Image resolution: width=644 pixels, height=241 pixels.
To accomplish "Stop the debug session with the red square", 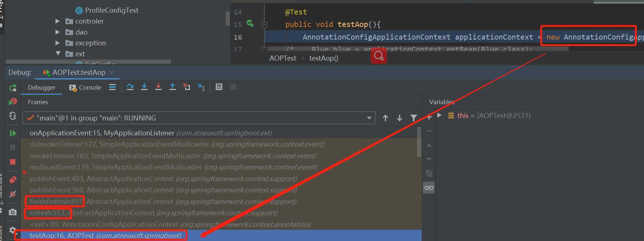I will point(13,162).
